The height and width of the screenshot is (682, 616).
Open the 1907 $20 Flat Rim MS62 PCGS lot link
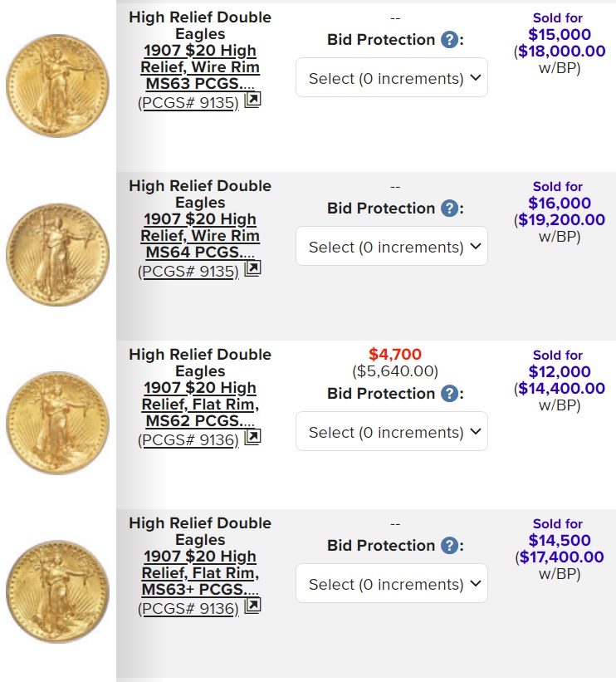click(200, 404)
